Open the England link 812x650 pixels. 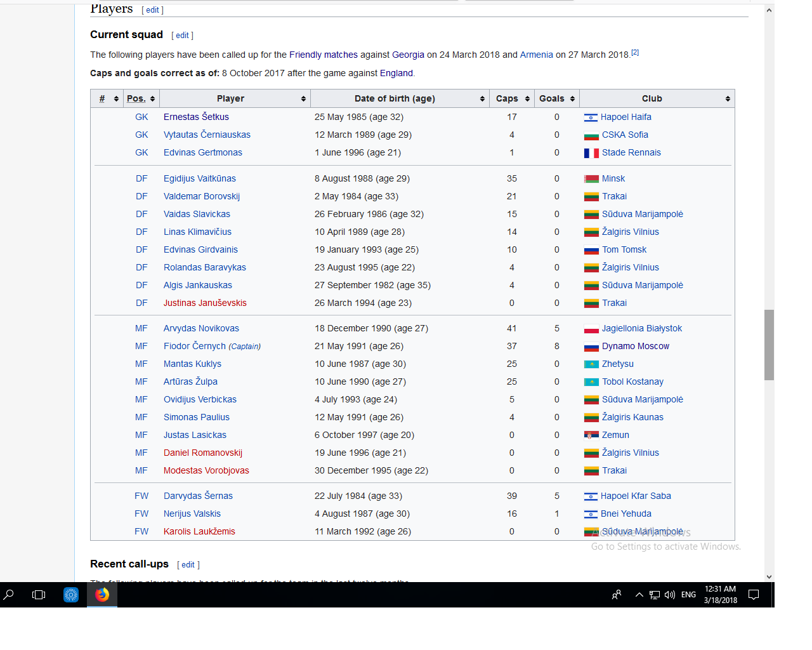pos(396,74)
